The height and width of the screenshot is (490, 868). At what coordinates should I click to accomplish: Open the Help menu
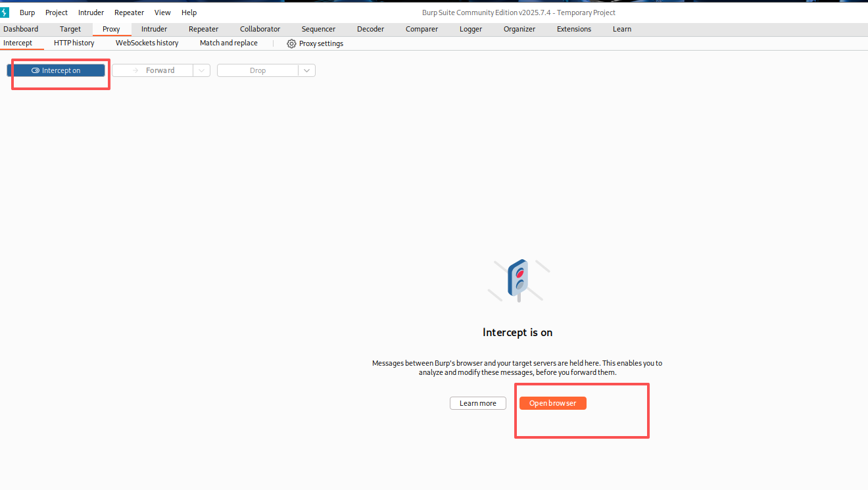pyautogui.click(x=189, y=12)
